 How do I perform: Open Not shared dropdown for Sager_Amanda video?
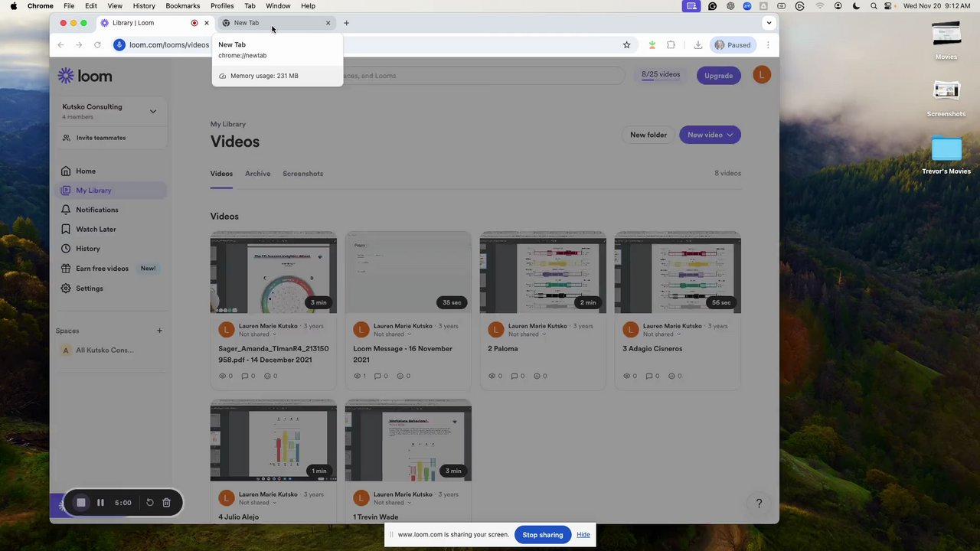click(258, 334)
